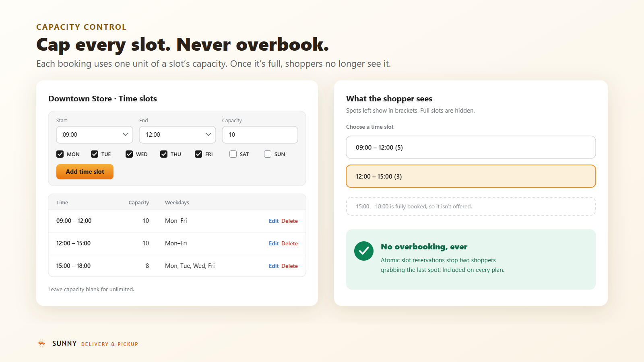The image size is (644, 362).
Task: Click the Sunny sun logo icon
Action: coord(41,343)
